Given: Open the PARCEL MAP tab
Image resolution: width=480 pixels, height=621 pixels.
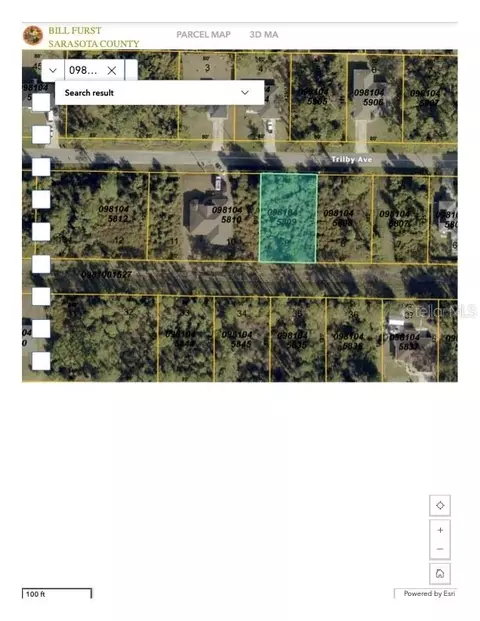Looking at the screenshot, I should coord(204,35).
